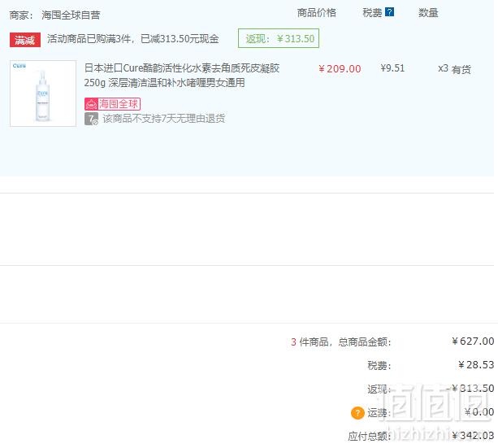Viewport: 498px width, 448px height.
Task: Click 该商品不支持7天无理由退货 notice
Action: [x=163, y=119]
